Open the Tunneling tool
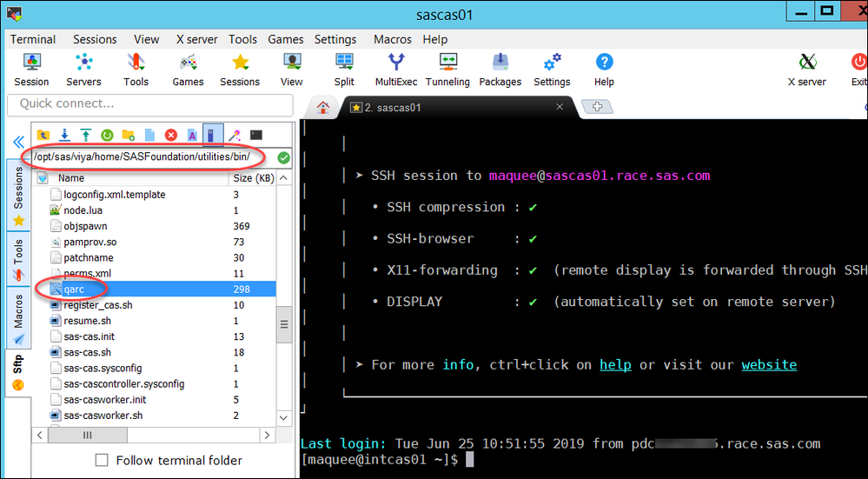The width and height of the screenshot is (868, 479). (x=447, y=70)
